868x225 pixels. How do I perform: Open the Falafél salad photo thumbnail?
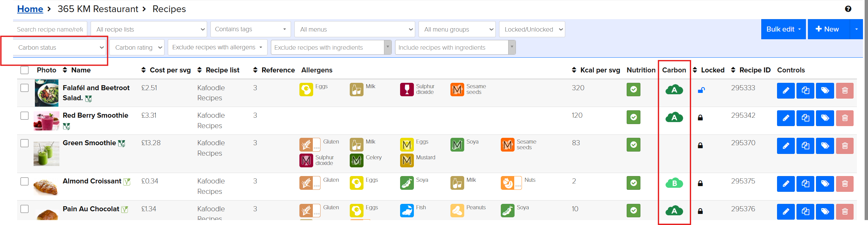tap(47, 93)
